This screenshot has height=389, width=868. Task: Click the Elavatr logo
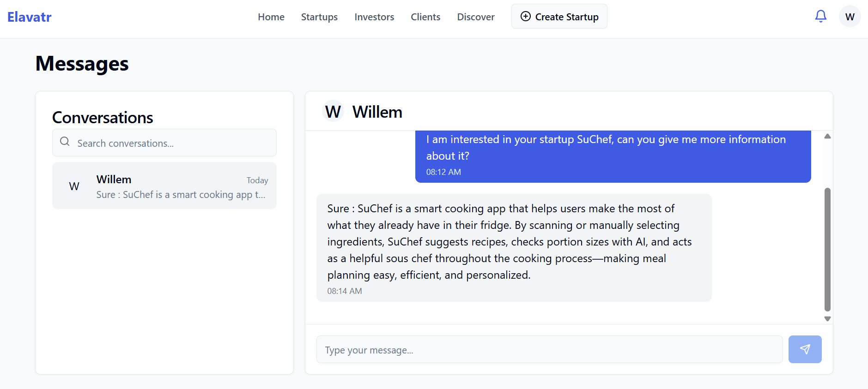coord(30,17)
